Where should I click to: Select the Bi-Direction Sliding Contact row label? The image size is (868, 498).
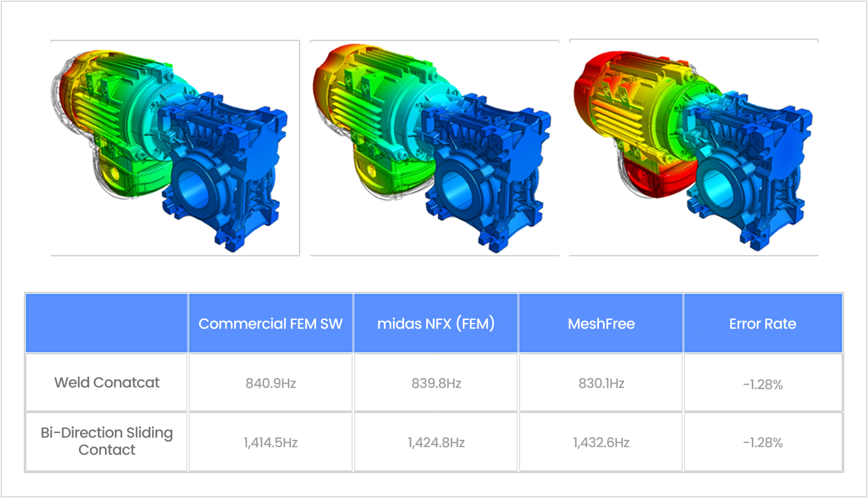click(x=107, y=441)
